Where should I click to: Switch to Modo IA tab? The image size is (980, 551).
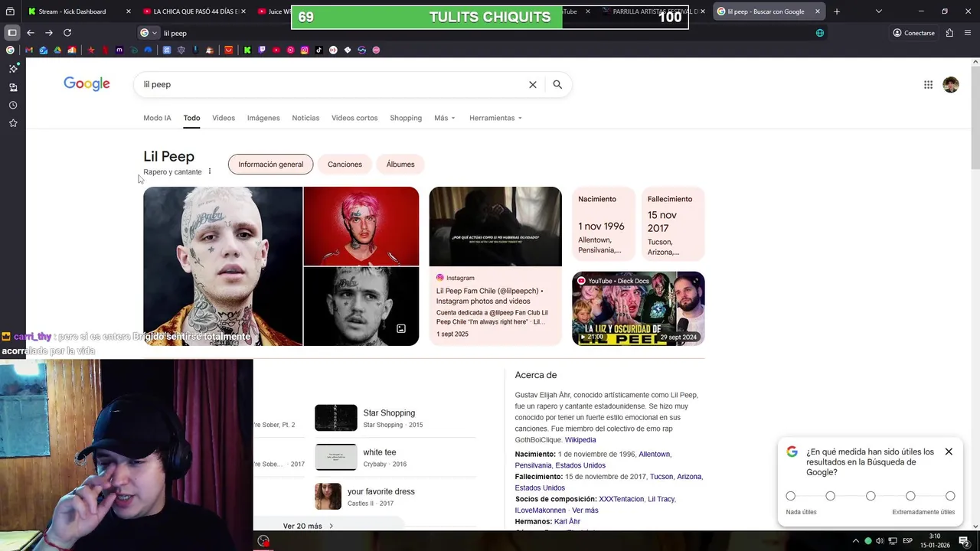(157, 118)
